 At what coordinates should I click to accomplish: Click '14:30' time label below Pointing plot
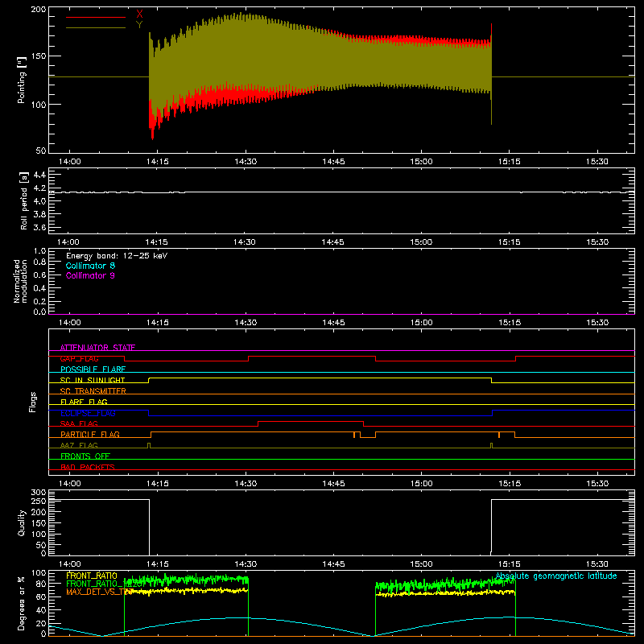[x=246, y=162]
